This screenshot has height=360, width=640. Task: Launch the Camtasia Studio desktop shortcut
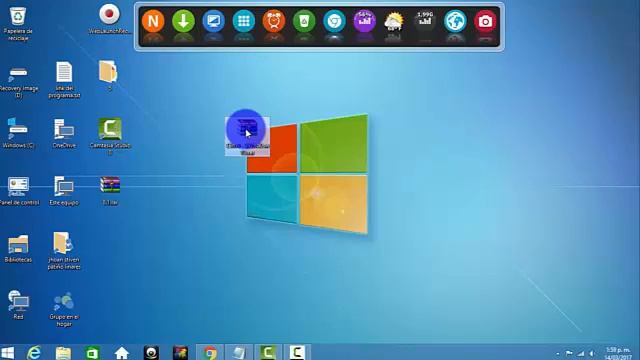click(x=110, y=136)
